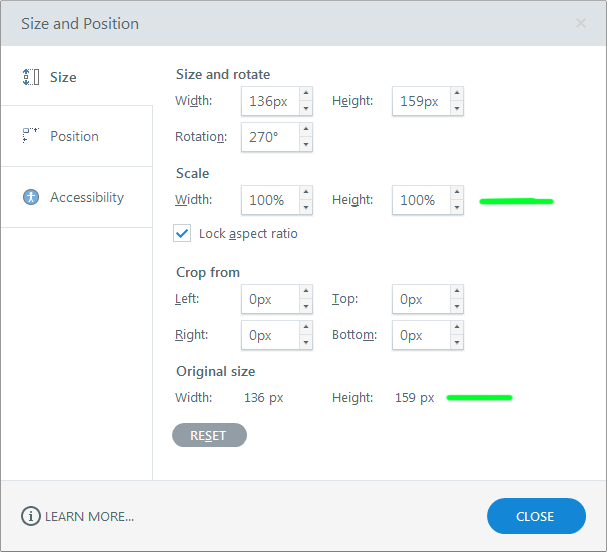The image size is (607, 552).
Task: Increase Crop from Left value
Action: tap(306, 292)
